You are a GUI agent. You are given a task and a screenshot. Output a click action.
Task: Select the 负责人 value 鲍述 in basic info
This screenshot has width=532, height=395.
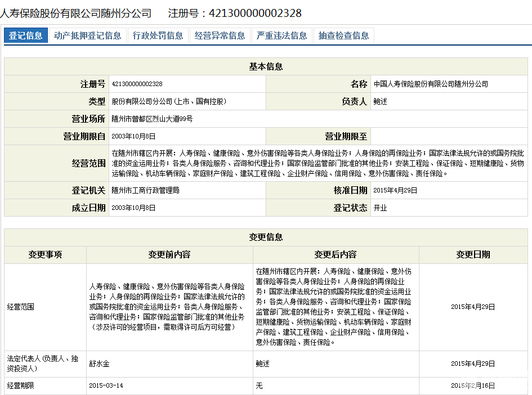pos(381,101)
